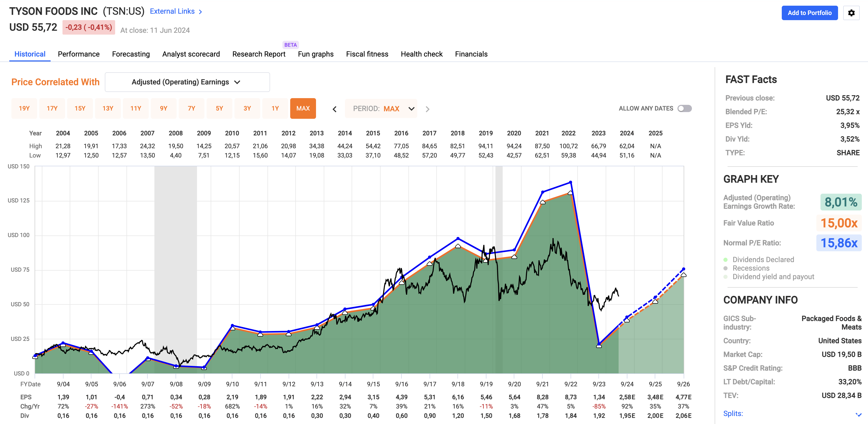This screenshot has height=424, width=868.
Task: Switch to the Performance tab
Action: click(78, 54)
